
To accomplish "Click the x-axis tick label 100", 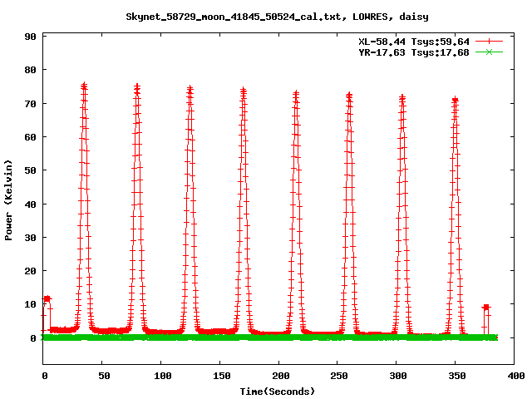I will click(x=163, y=376).
